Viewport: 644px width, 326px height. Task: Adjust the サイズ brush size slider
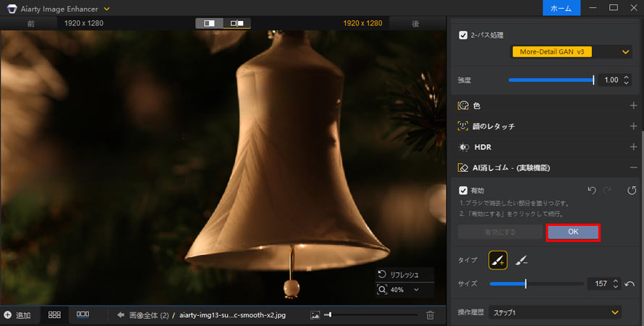coord(536,284)
